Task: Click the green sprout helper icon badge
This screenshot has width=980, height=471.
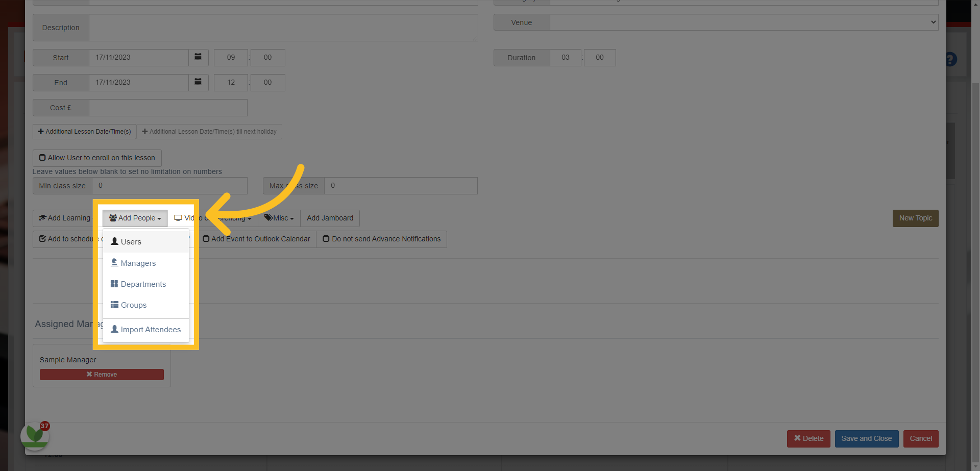Action: (35, 435)
